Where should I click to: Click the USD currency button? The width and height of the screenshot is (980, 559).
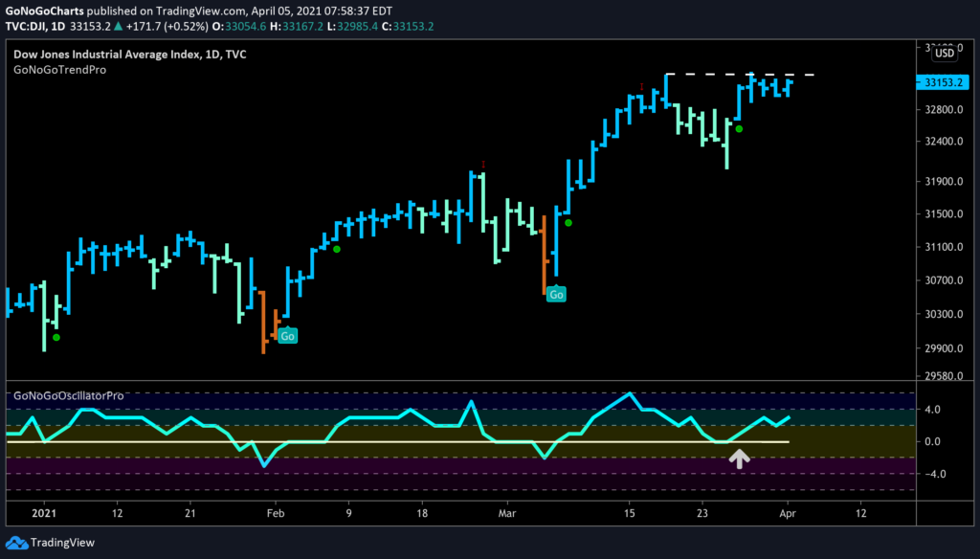click(945, 54)
